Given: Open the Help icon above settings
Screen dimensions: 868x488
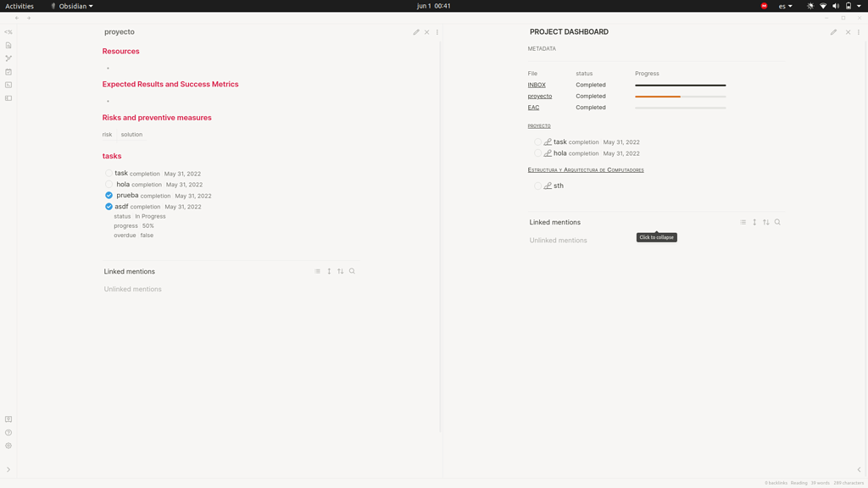Looking at the screenshot, I should (x=8, y=432).
